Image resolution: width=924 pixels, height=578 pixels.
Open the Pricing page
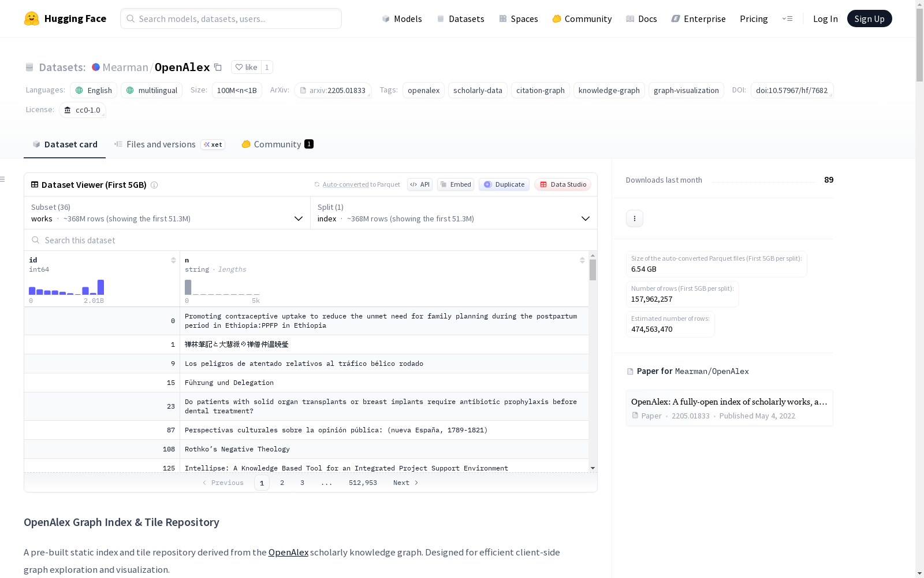pos(754,18)
